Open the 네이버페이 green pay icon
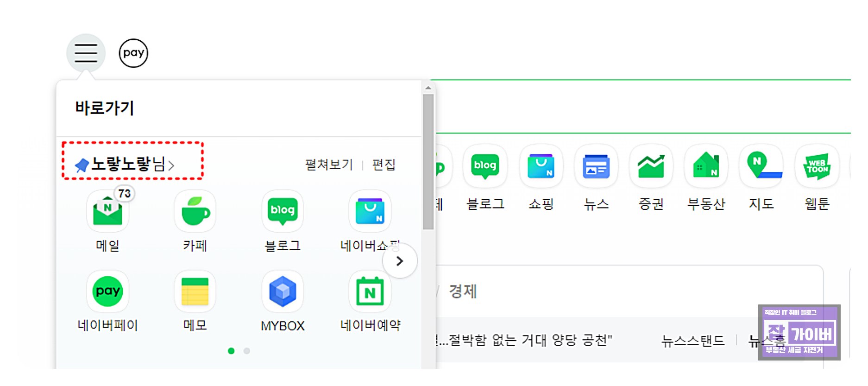Viewport: 868px width, 386px height. point(107,291)
